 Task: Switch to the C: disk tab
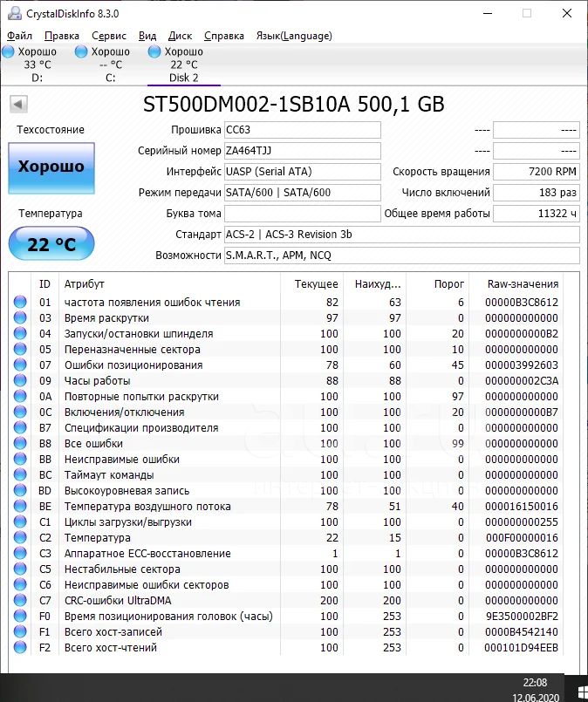[x=111, y=65]
